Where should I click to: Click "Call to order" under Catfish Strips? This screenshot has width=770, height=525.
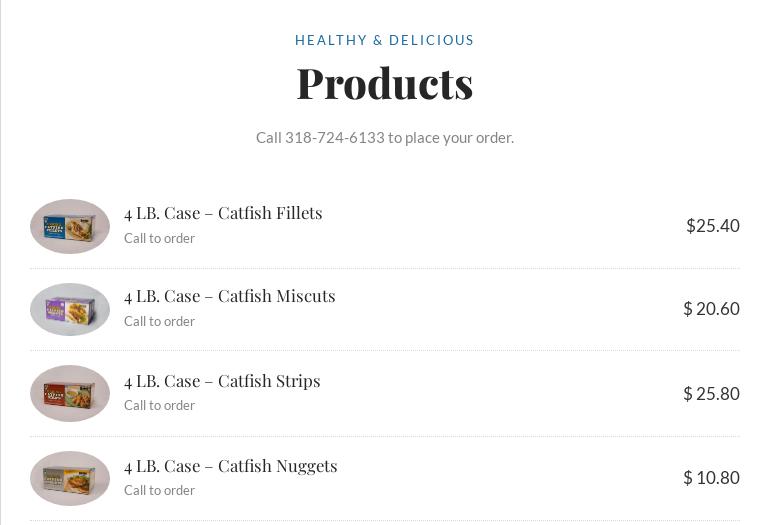(159, 406)
